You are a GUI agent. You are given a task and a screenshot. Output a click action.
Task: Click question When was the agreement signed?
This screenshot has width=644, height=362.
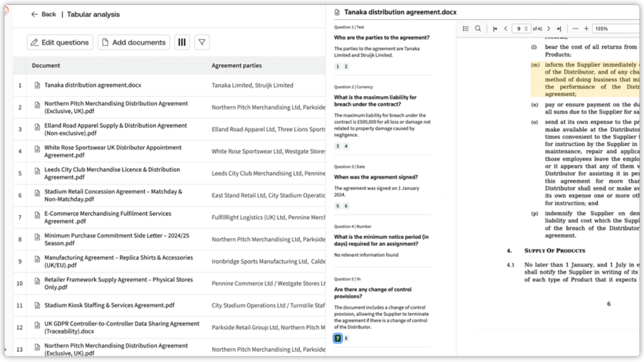tap(376, 177)
